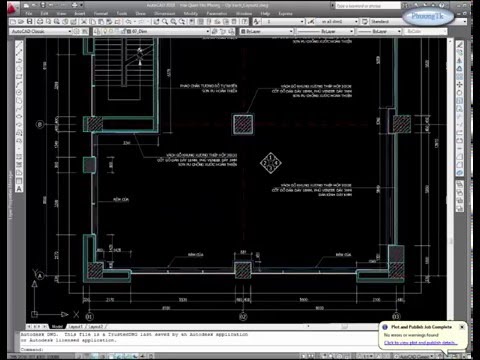
Task: Open the dimension style dropdown beside Dimension Style icon
Action: coord(356,22)
